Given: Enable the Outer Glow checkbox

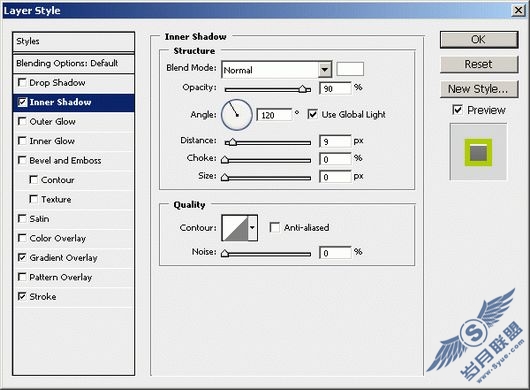Looking at the screenshot, I should pyautogui.click(x=22, y=121).
